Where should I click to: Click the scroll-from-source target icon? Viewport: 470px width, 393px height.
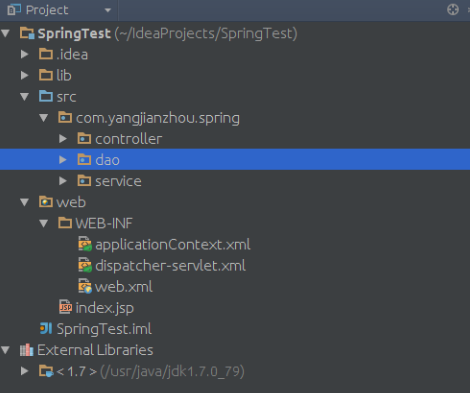pyautogui.click(x=453, y=10)
